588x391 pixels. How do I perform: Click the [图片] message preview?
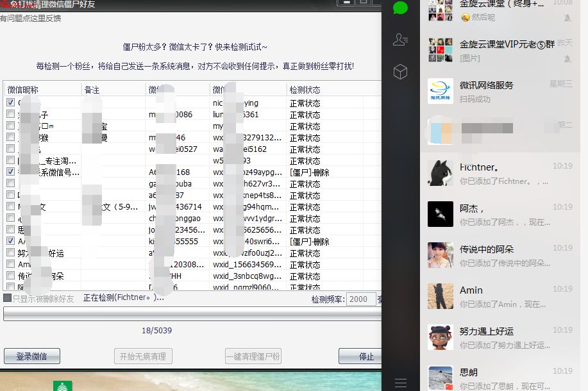pyautogui.click(x=470, y=58)
